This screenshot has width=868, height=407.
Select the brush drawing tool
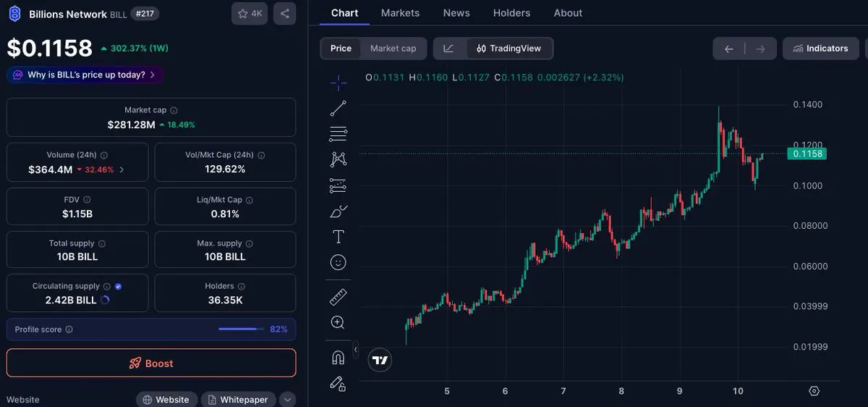pyautogui.click(x=339, y=211)
